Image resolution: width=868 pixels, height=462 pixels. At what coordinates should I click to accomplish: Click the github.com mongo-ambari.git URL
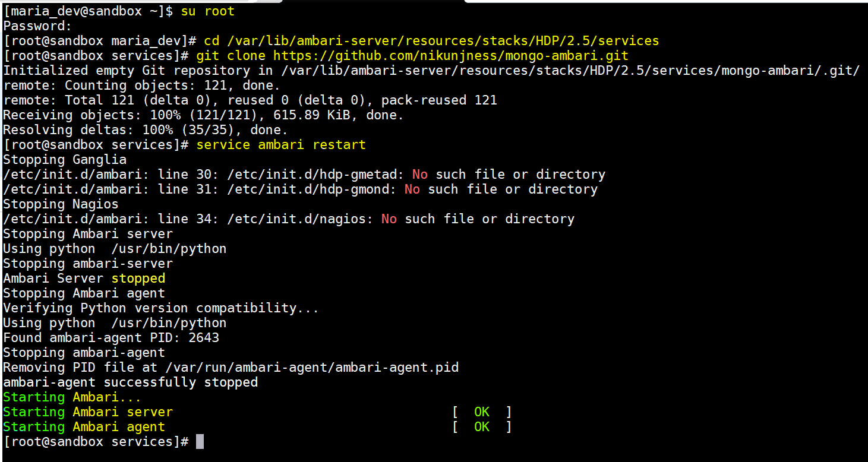[450, 56]
